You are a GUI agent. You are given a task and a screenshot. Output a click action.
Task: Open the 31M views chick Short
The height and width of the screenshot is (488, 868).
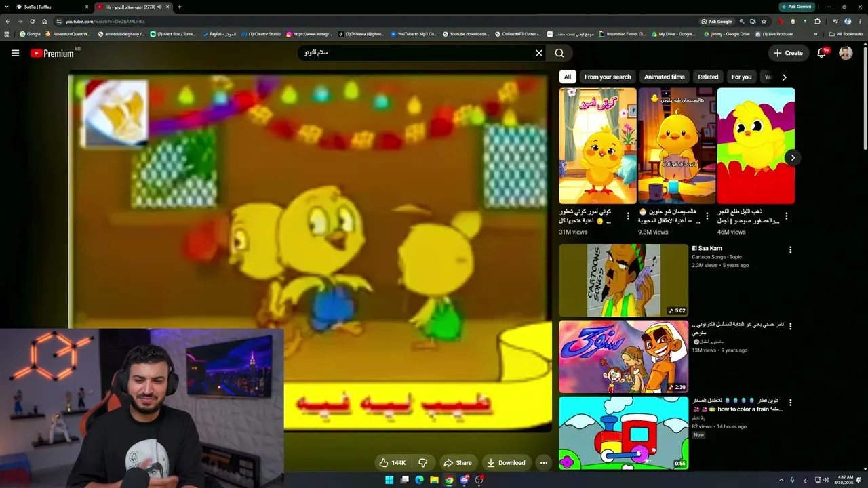click(x=597, y=146)
